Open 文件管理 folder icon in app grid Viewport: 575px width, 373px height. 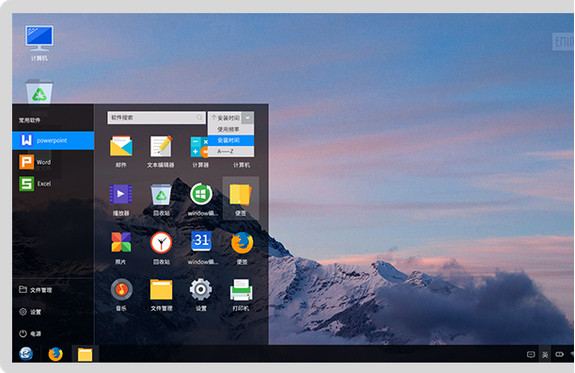(161, 289)
